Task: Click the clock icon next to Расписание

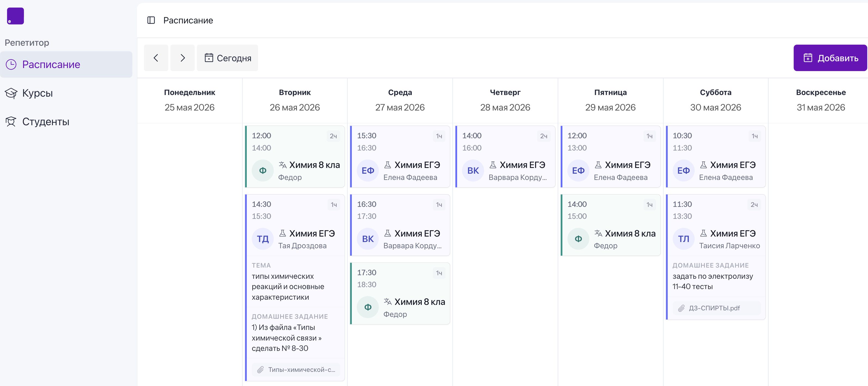Action: click(x=11, y=64)
